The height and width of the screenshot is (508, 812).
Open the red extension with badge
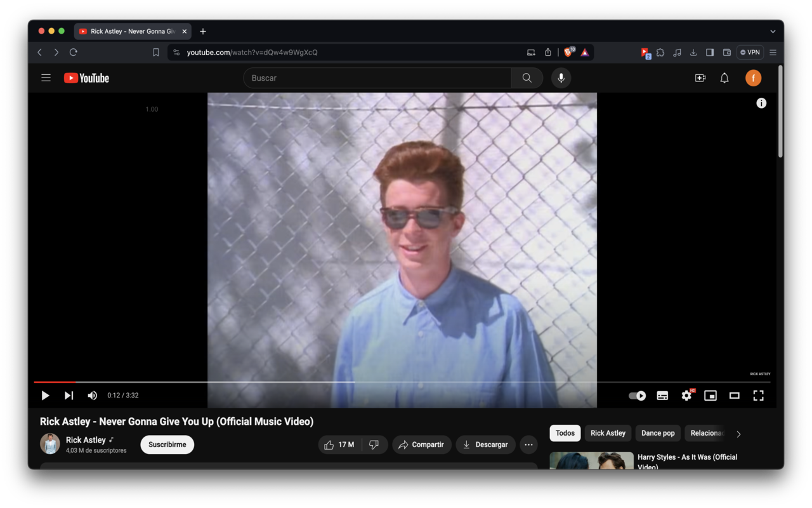(645, 53)
